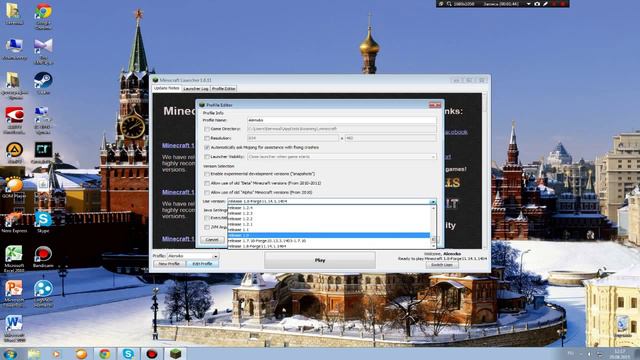Image resolution: width=640 pixels, height=360 pixels.
Task: Allow use of old Beta Minecraft versions
Action: pyautogui.click(x=207, y=183)
